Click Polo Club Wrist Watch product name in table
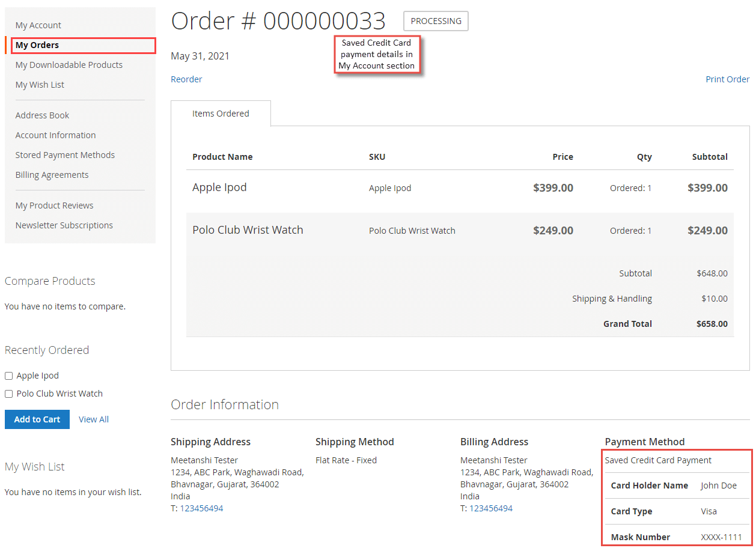The image size is (756, 551). coord(248,230)
